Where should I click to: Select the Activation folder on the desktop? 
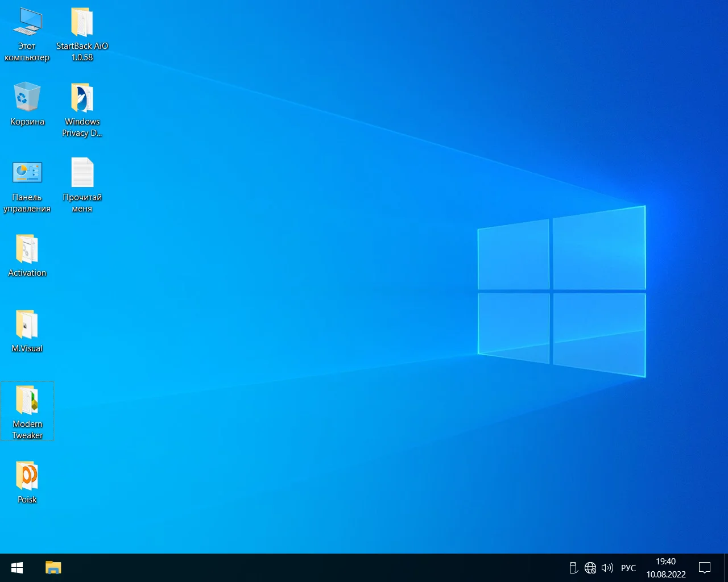pos(27,249)
